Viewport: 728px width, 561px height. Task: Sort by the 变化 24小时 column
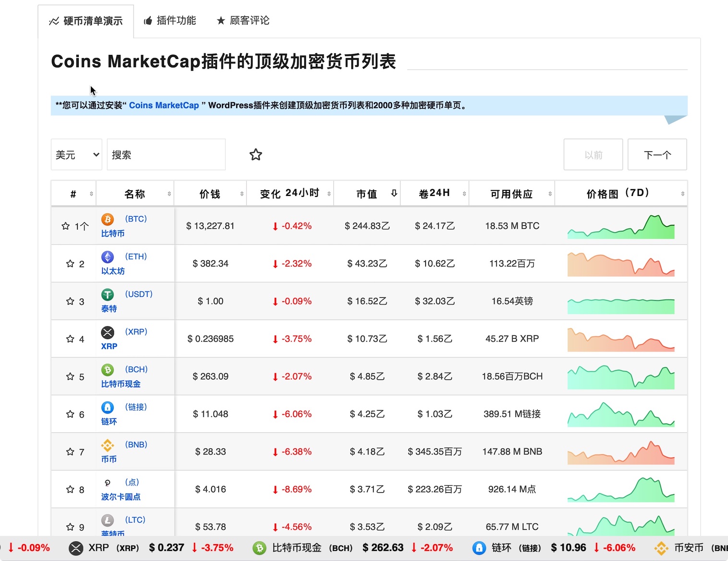pyautogui.click(x=290, y=194)
